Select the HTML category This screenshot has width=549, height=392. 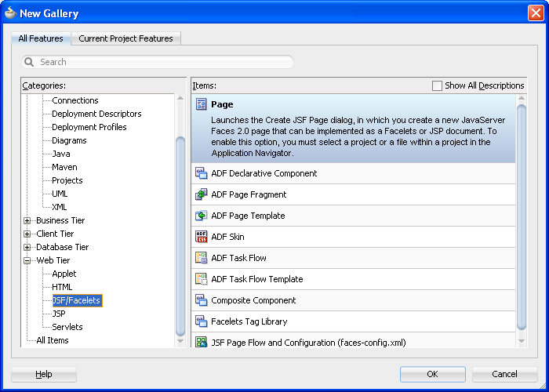click(62, 287)
